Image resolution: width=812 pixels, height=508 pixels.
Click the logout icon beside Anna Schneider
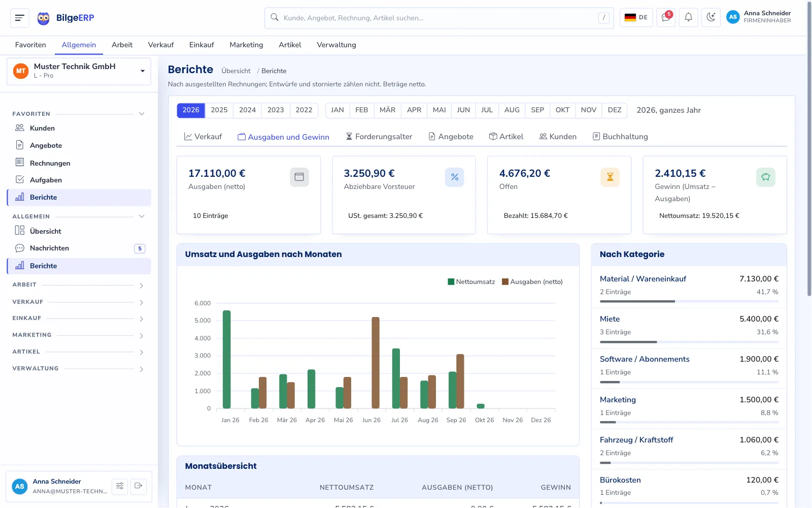(x=139, y=486)
